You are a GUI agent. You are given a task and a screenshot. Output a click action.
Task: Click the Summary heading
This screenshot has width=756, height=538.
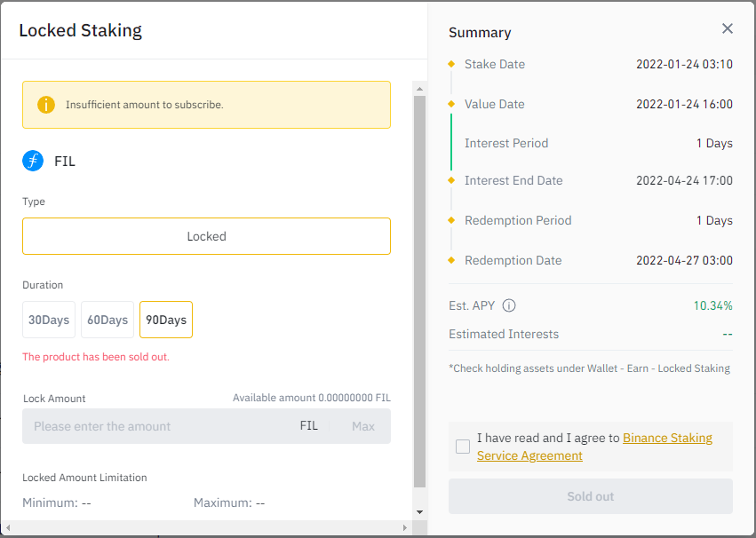(x=480, y=33)
